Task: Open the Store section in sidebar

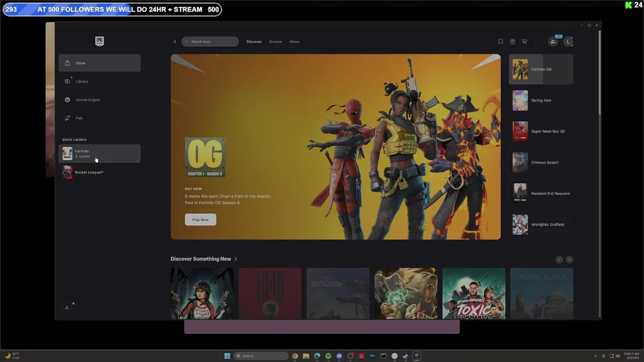Action: point(100,63)
